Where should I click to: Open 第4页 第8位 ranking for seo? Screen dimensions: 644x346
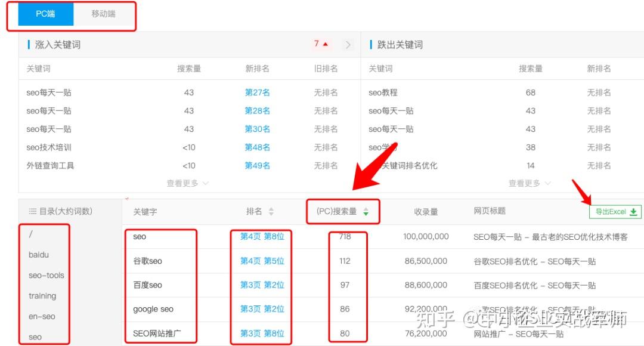pyautogui.click(x=262, y=237)
